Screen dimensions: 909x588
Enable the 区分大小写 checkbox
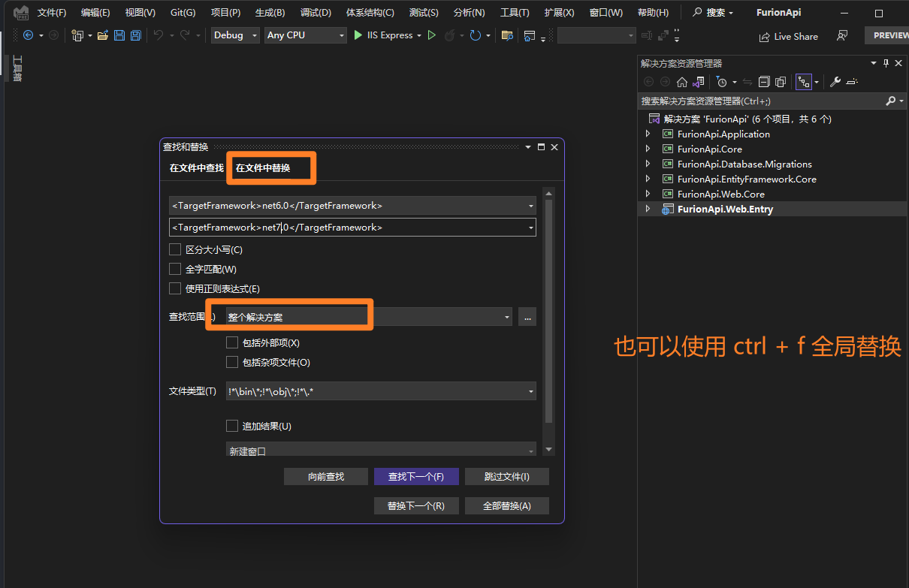pyautogui.click(x=175, y=249)
